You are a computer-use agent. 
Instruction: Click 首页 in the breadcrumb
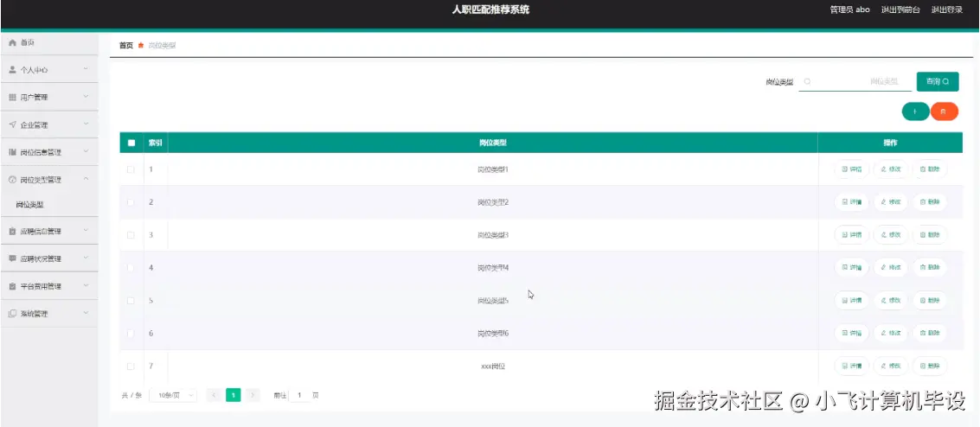125,46
